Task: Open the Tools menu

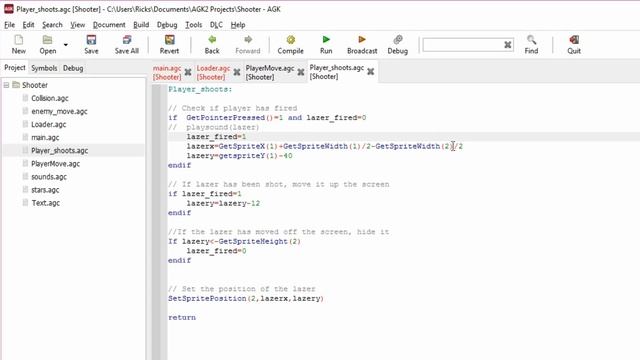Action: (193, 25)
